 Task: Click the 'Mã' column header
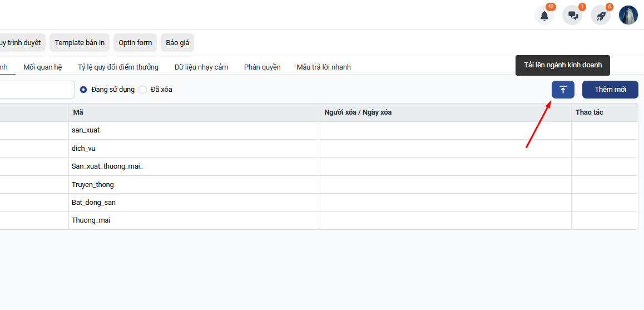point(78,112)
